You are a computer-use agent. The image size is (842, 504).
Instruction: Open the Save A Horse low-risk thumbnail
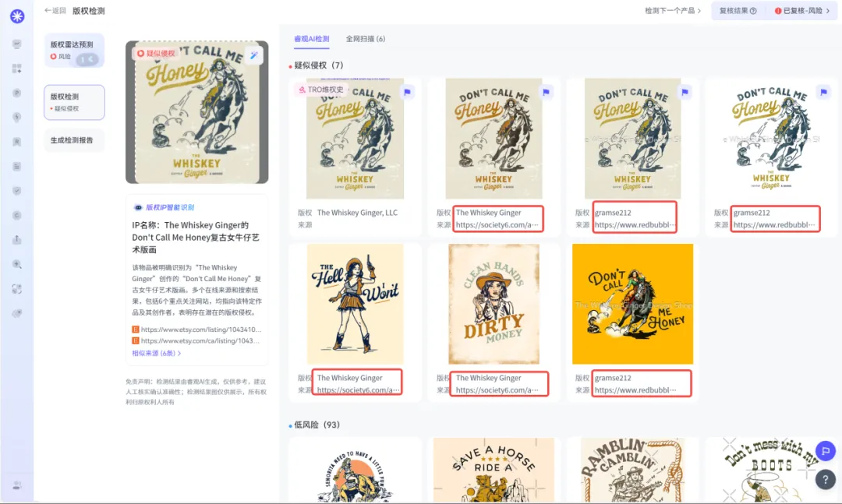pos(494,470)
